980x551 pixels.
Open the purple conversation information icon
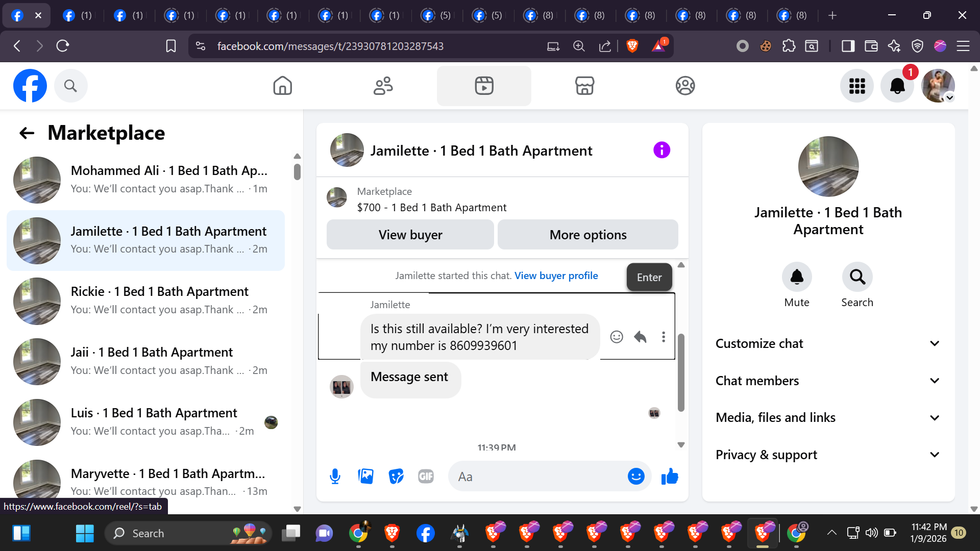[661, 150]
